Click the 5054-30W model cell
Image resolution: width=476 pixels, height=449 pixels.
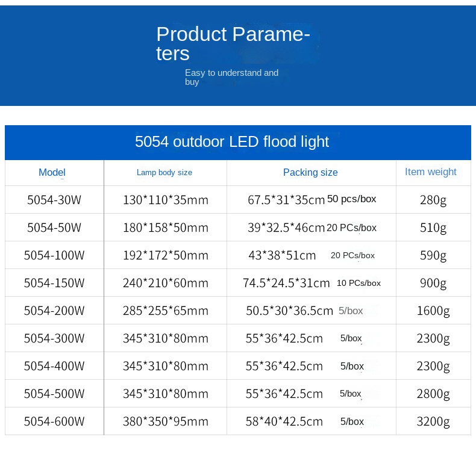(54, 200)
